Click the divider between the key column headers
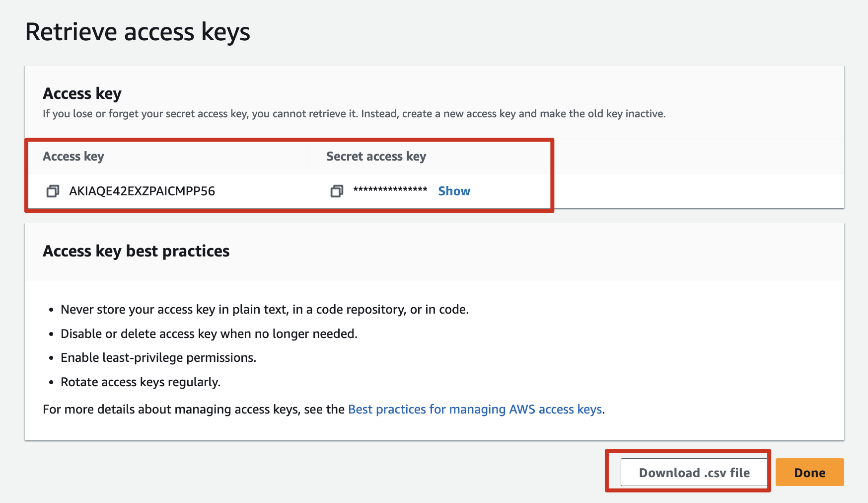This screenshot has width=868, height=503. [308, 157]
